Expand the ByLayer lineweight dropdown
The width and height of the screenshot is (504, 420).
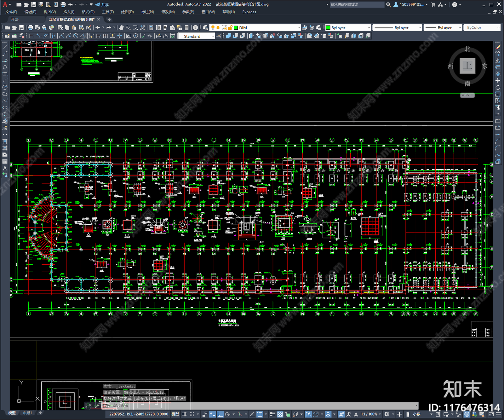click(x=460, y=28)
